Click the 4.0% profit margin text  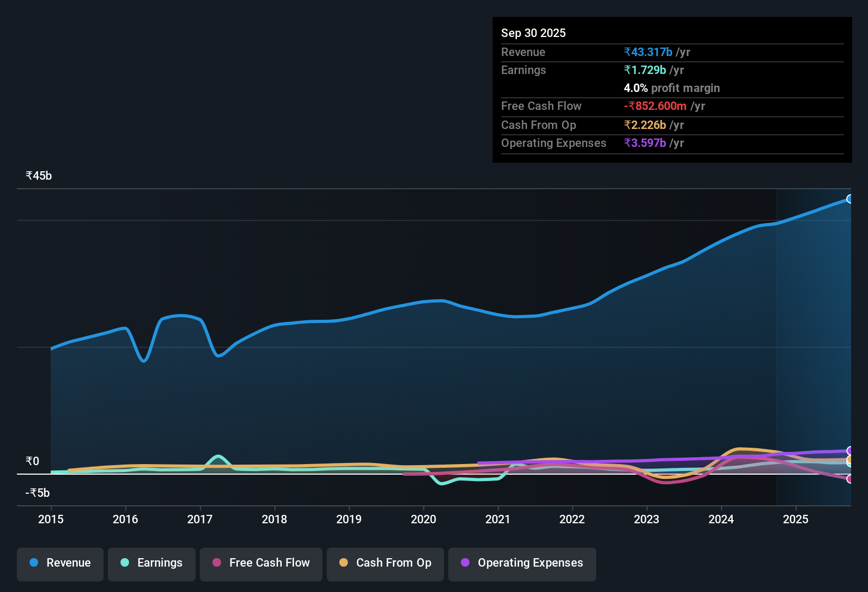672,88
